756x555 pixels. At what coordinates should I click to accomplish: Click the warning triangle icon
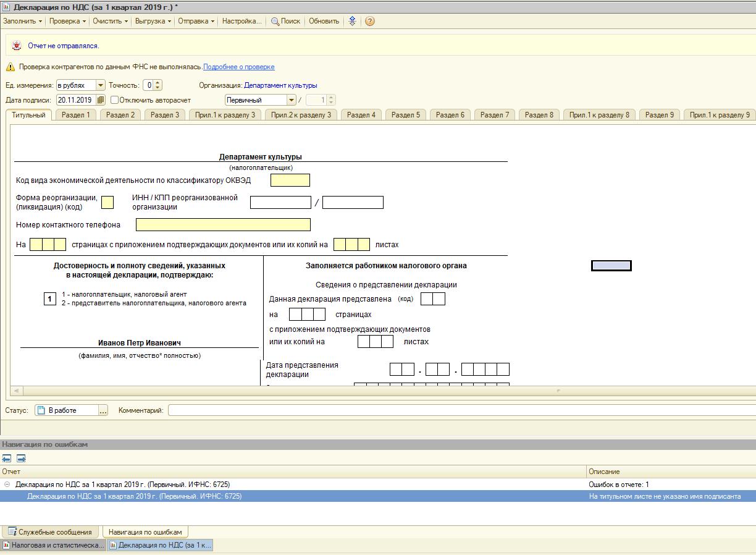coord(10,67)
